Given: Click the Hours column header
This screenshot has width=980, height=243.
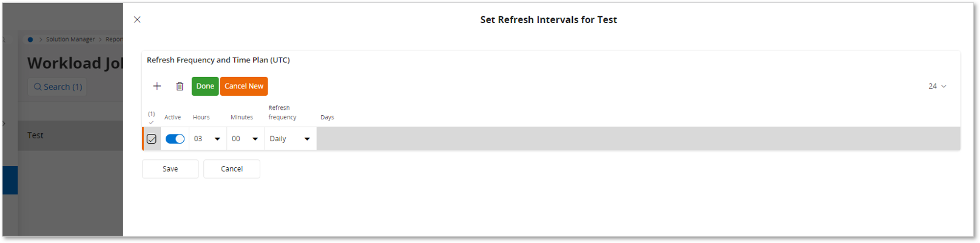Looking at the screenshot, I should (201, 118).
